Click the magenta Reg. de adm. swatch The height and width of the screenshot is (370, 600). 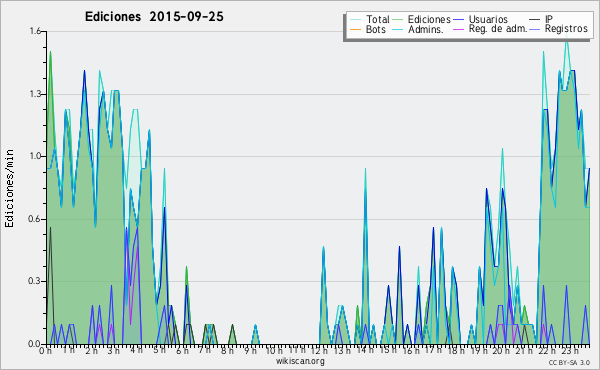click(x=458, y=29)
